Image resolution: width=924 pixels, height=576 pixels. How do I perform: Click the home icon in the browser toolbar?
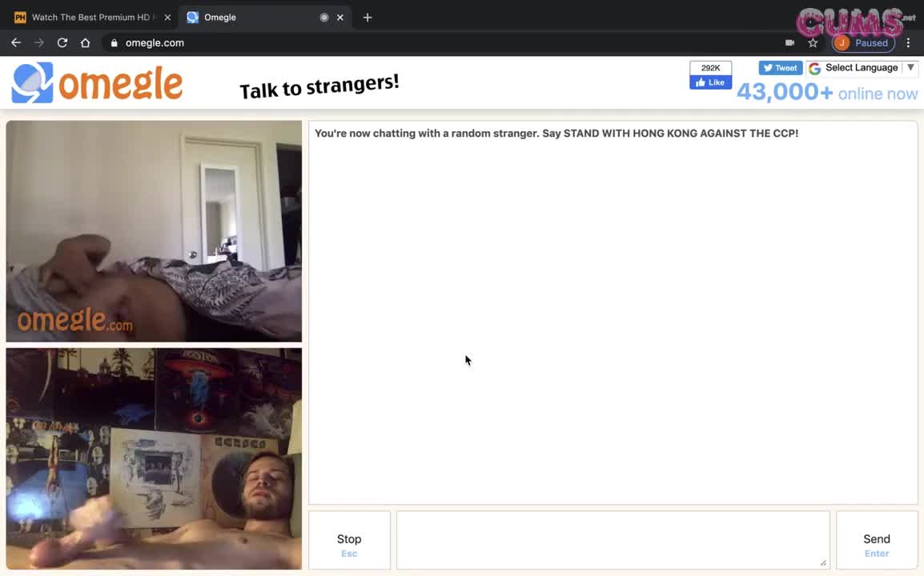click(85, 42)
